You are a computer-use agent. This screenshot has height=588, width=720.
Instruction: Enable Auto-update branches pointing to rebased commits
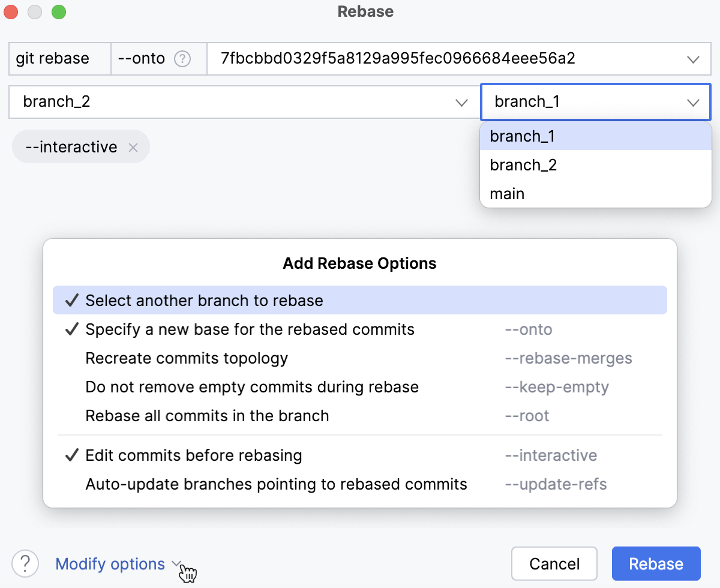click(x=276, y=484)
